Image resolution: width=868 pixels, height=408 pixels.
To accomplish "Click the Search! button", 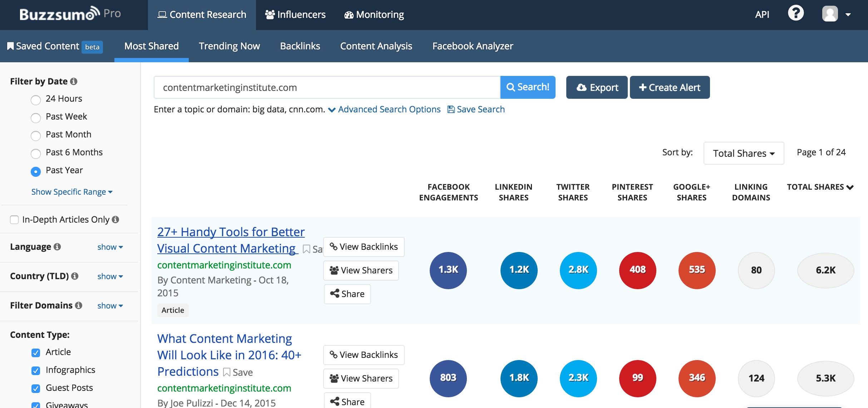I will (528, 87).
